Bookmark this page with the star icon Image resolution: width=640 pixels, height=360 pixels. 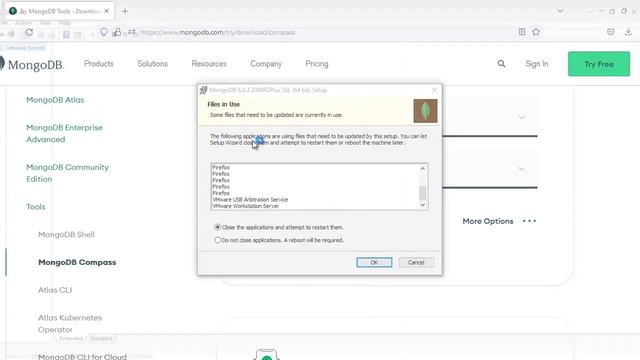point(536,32)
